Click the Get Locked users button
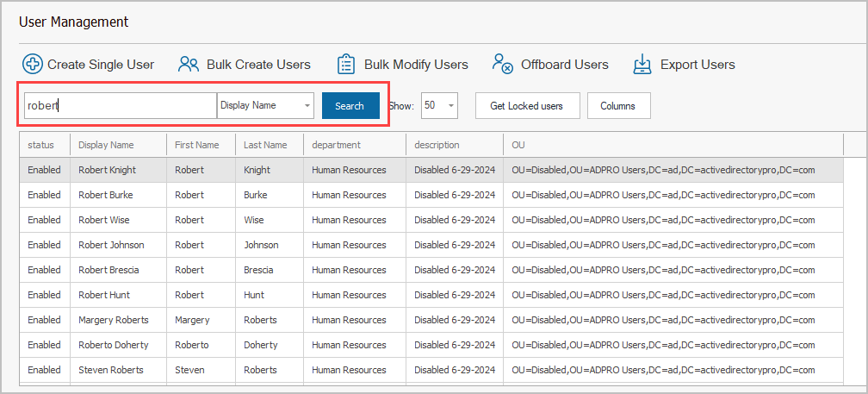 [x=526, y=105]
